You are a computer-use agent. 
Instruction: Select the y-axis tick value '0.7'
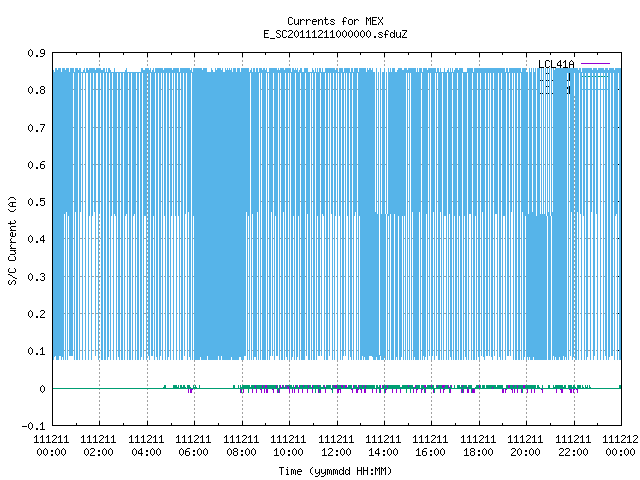click(x=36, y=128)
